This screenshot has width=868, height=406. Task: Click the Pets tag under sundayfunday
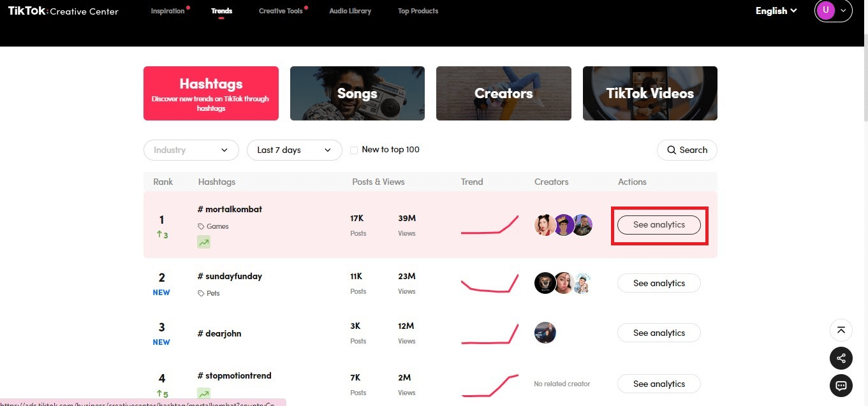click(x=209, y=293)
